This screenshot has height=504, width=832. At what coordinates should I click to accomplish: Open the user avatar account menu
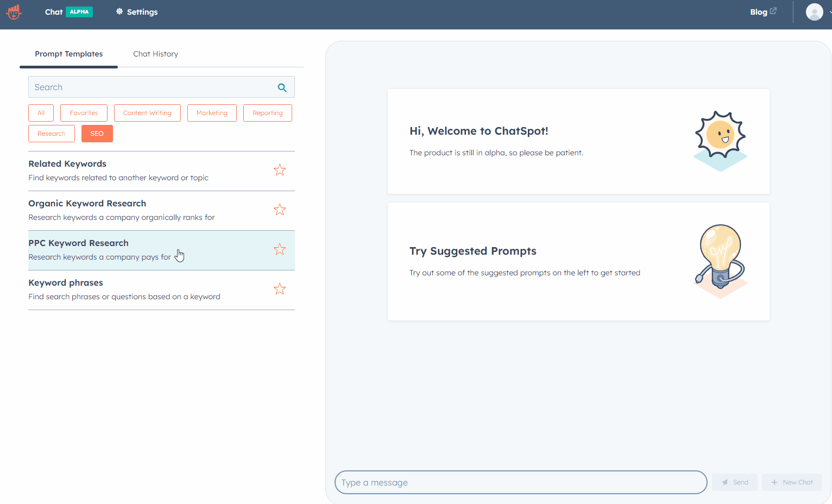pyautogui.click(x=814, y=12)
